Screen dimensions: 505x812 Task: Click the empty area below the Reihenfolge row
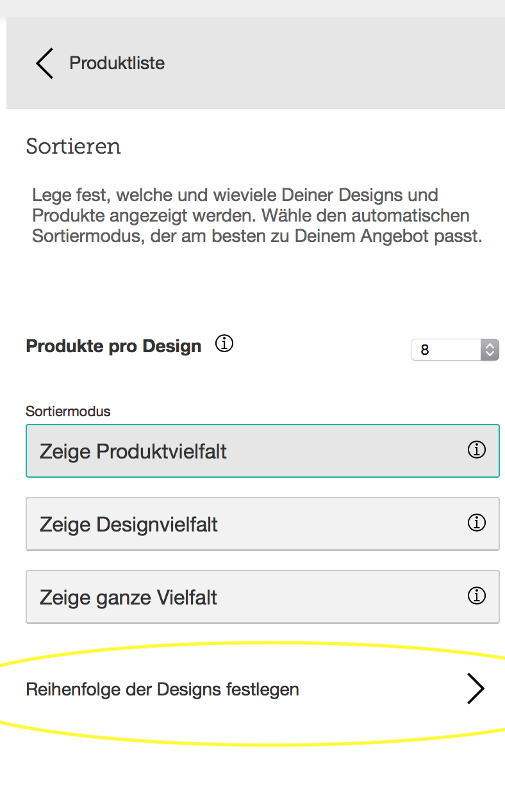point(256,778)
